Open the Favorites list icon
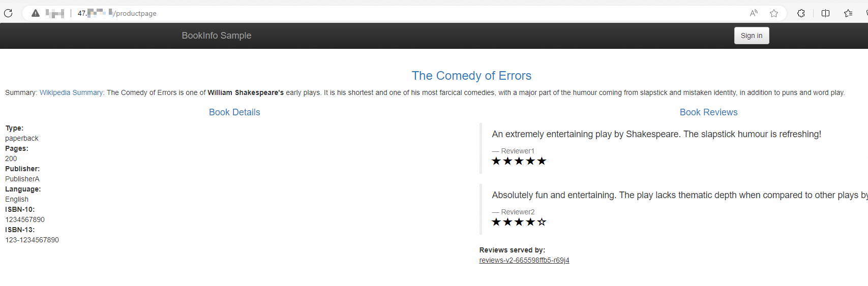The image size is (868, 286). pyautogui.click(x=848, y=13)
